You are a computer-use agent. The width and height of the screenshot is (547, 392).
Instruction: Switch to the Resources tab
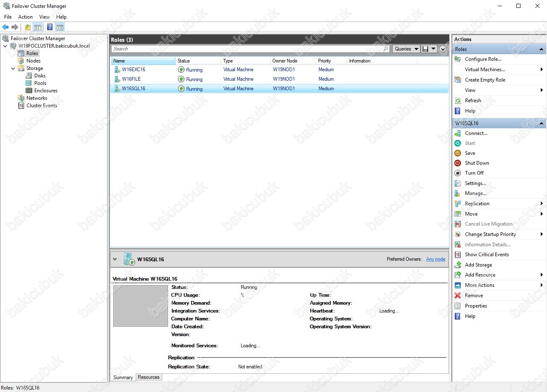(149, 377)
